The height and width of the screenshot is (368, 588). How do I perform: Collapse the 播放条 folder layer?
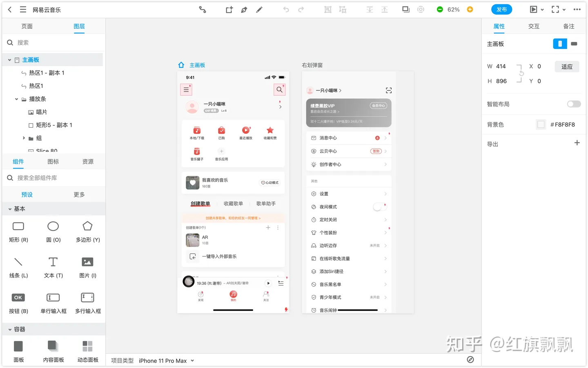pyautogui.click(x=17, y=99)
